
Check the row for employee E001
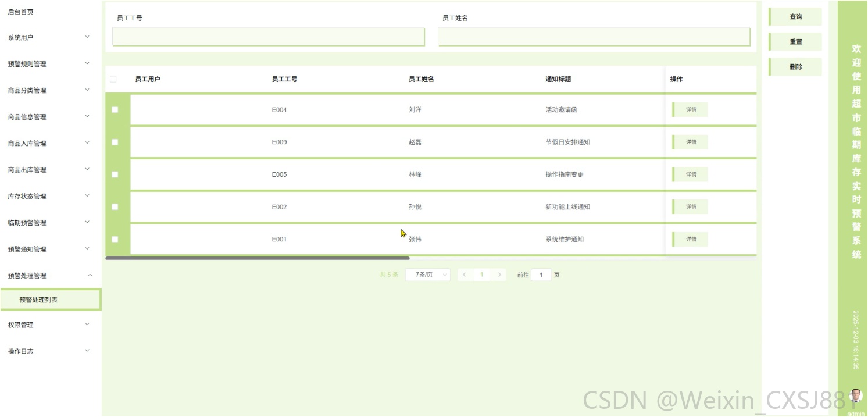(115, 239)
